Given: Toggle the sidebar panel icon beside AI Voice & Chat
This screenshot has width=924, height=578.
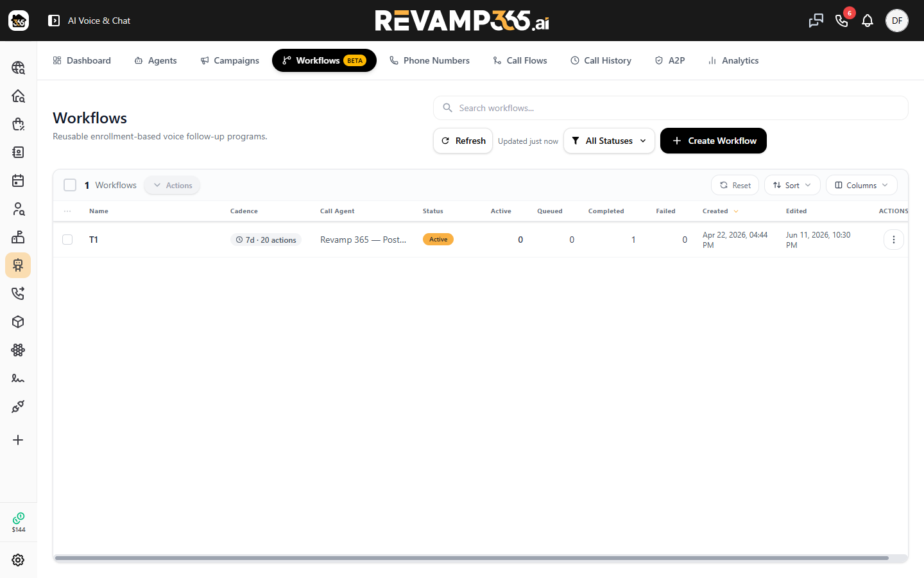Looking at the screenshot, I should click(54, 21).
